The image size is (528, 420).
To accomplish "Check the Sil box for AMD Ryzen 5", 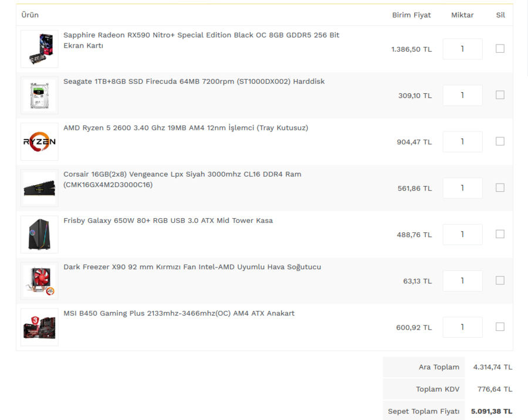I will [x=500, y=141].
